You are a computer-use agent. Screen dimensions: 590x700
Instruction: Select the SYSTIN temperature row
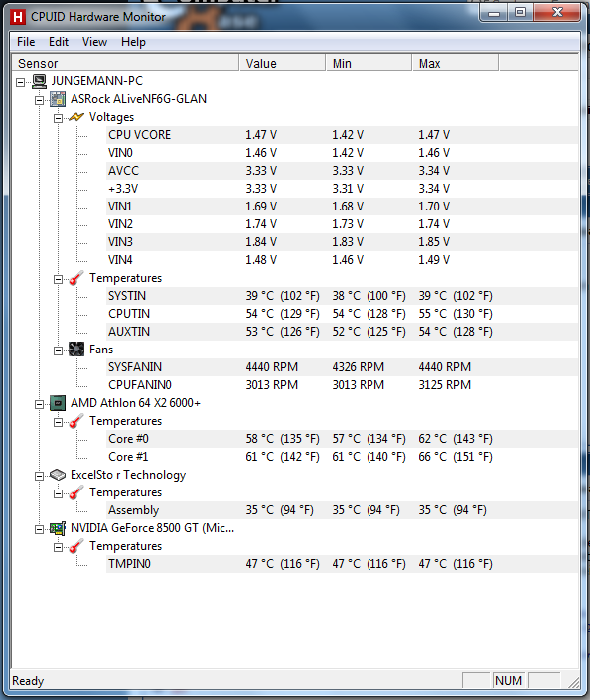point(342,296)
